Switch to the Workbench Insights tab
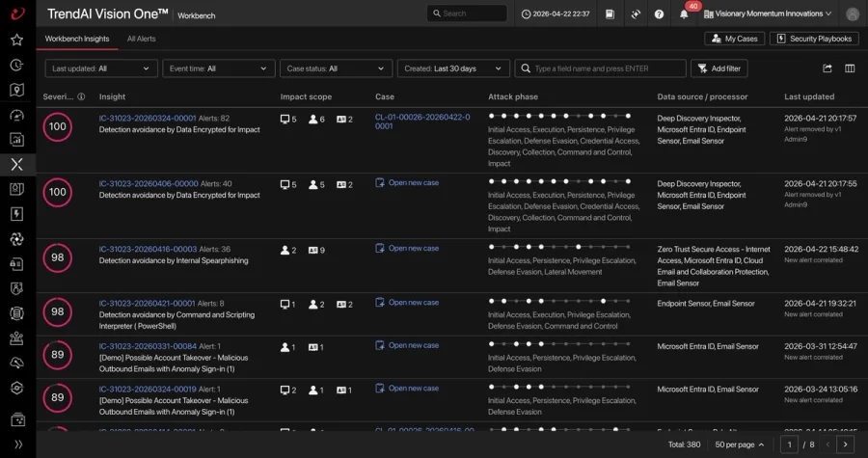Screen dimensions: 868x458 [77, 39]
